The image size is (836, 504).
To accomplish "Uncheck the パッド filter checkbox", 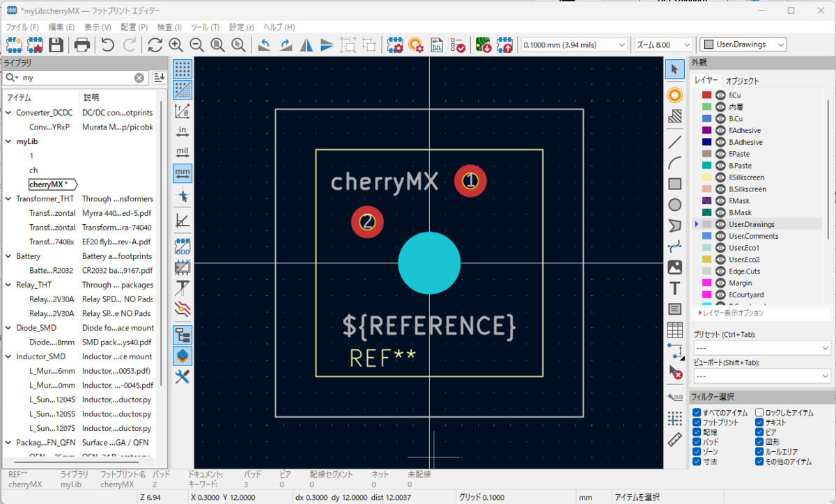I will [697, 442].
